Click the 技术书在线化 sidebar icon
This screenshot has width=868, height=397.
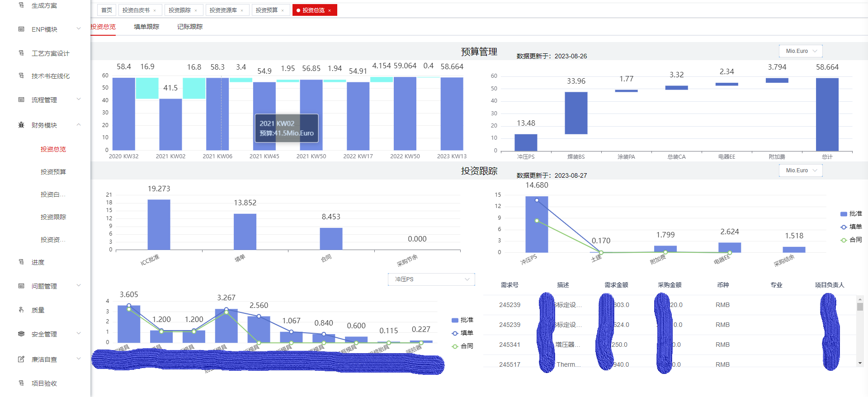click(x=21, y=76)
